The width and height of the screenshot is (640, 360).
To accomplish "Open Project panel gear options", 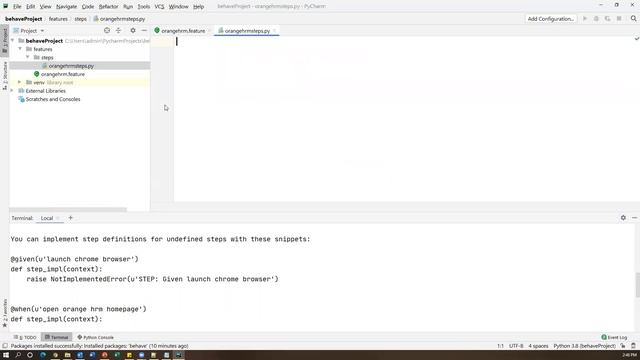I will tap(133, 31).
